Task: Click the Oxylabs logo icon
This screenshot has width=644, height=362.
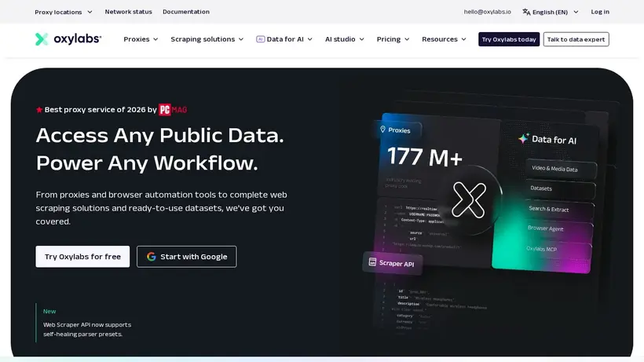Action: pyautogui.click(x=42, y=39)
